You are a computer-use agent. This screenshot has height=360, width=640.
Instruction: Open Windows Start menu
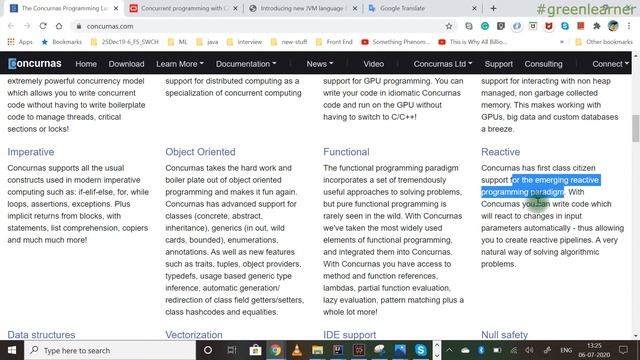[12, 350]
